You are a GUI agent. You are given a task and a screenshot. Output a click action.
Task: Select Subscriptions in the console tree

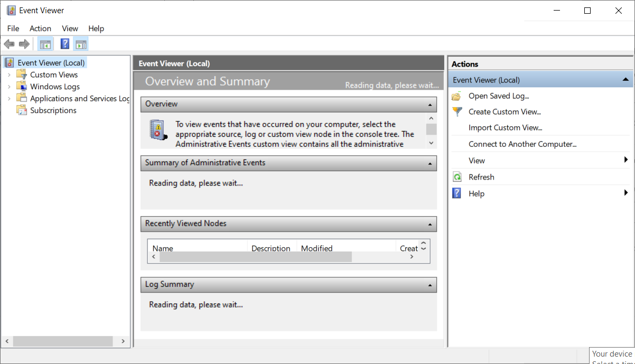click(53, 110)
